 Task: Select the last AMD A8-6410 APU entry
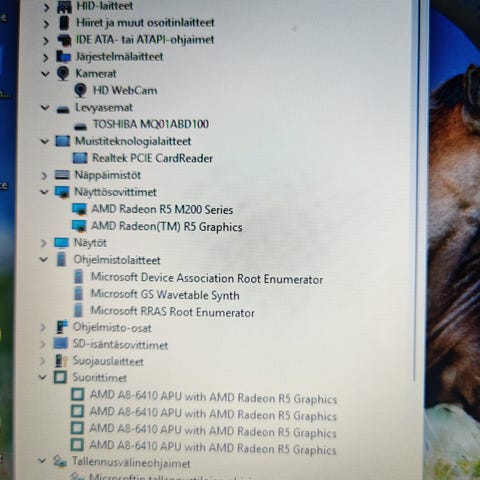(x=213, y=447)
